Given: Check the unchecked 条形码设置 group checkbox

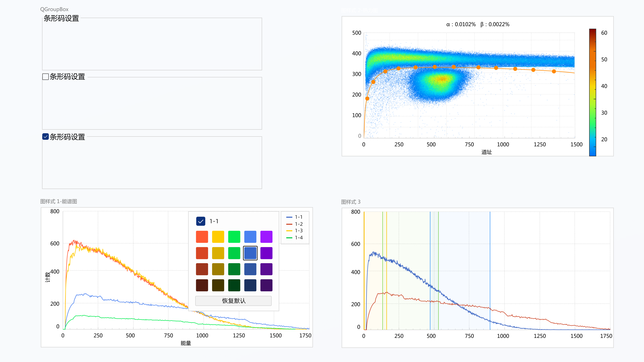Looking at the screenshot, I should coord(46,77).
